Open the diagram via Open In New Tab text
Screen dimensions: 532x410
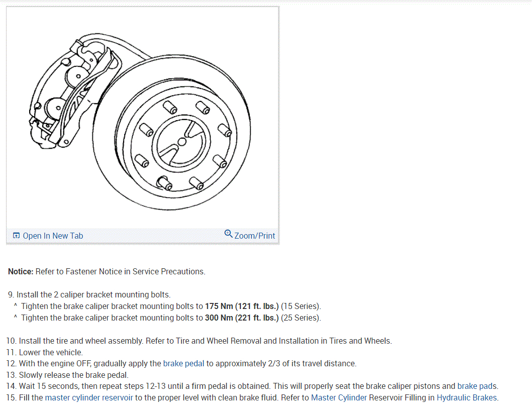pyautogui.click(x=53, y=236)
